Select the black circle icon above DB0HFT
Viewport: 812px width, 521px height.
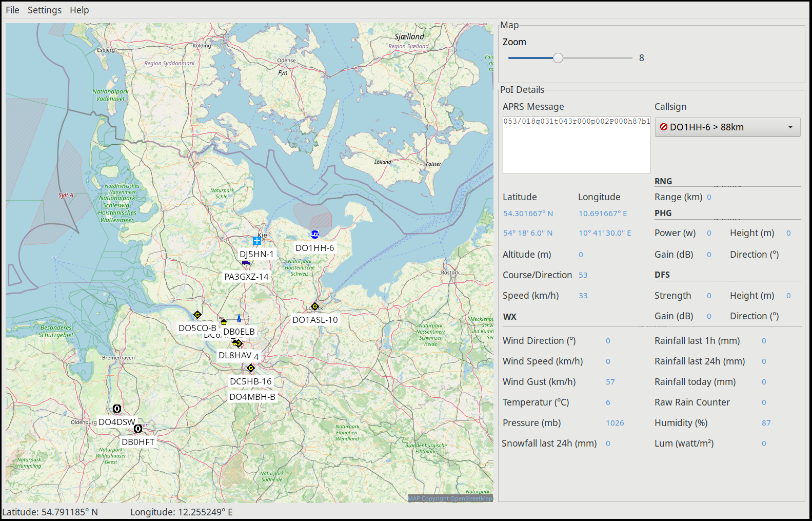[x=138, y=429]
